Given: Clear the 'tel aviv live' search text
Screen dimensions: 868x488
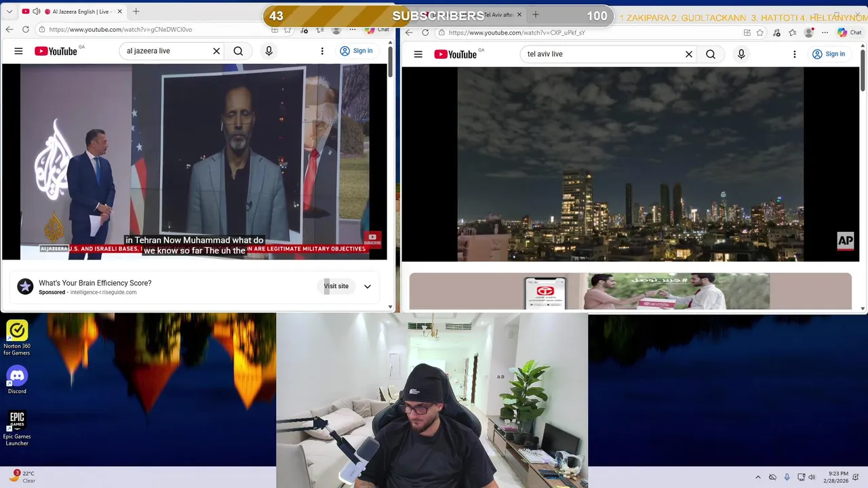Looking at the screenshot, I should 689,54.
